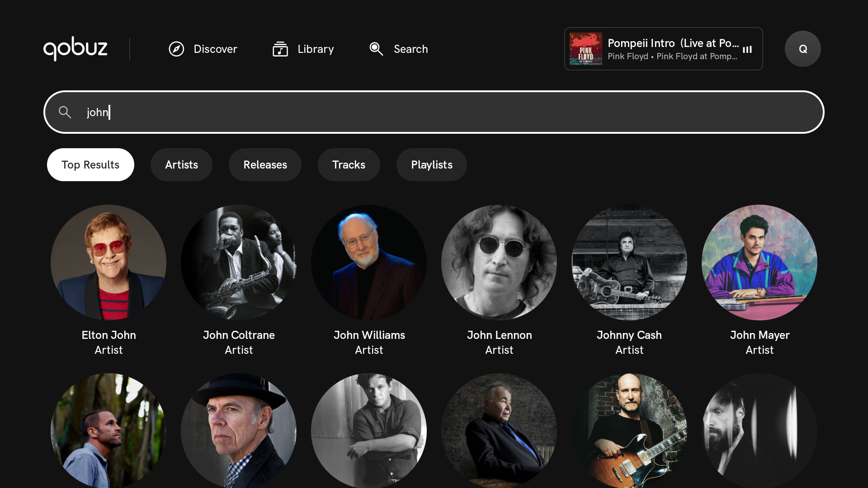This screenshot has width=868, height=488.
Task: Select the Top Results filter
Action: [90, 165]
